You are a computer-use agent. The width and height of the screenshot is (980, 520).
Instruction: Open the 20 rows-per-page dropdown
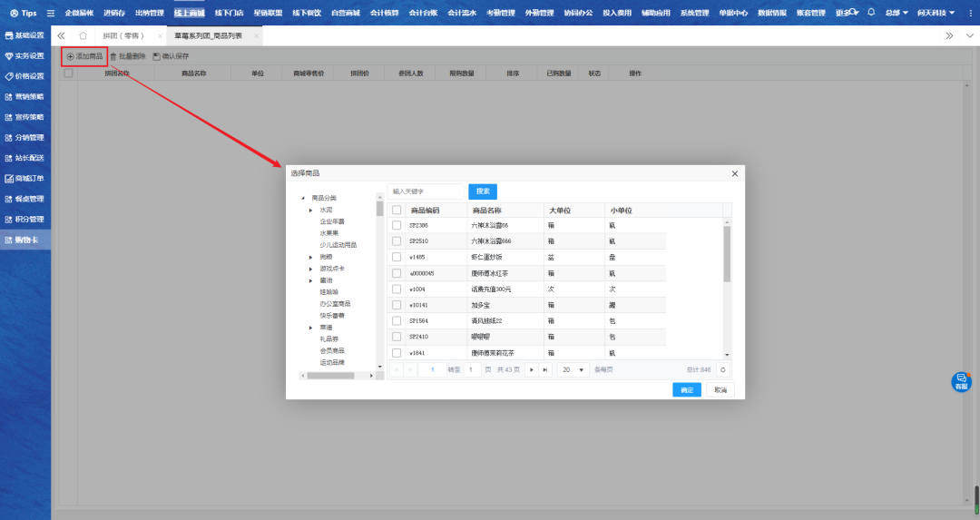[573, 369]
